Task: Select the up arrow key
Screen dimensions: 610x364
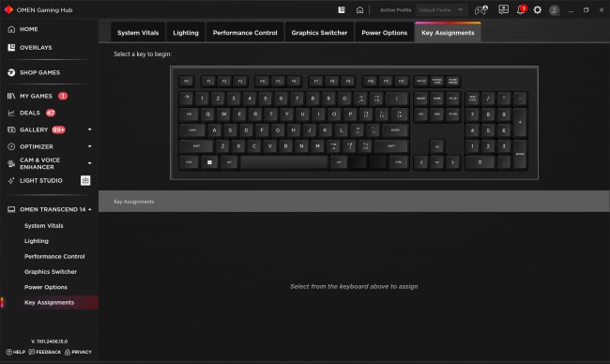Action: [437, 146]
